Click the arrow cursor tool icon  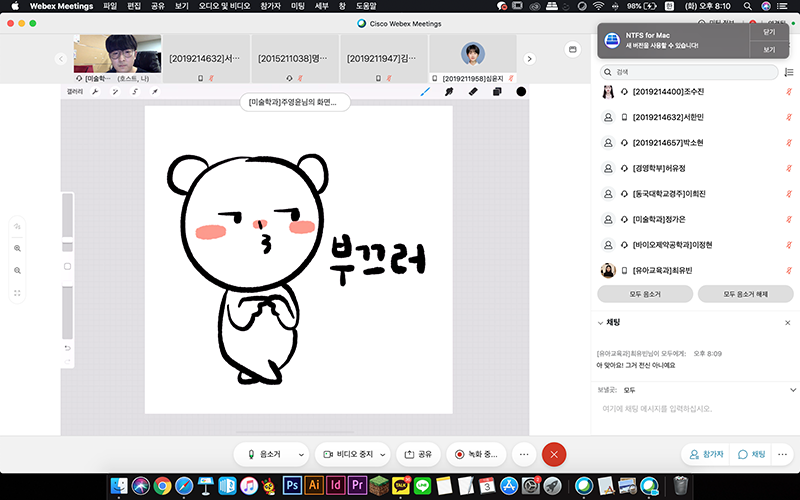pos(155,92)
